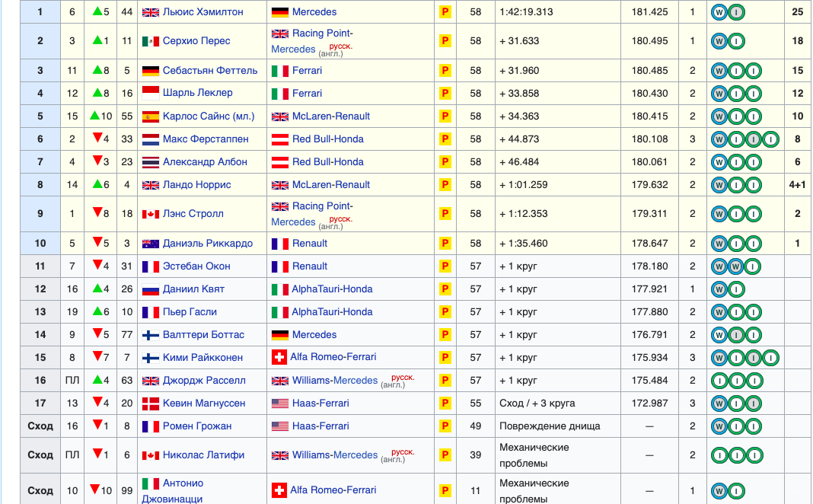Open driver link Льюис Хэмилтон
This screenshot has width=813, height=504.
202,12
